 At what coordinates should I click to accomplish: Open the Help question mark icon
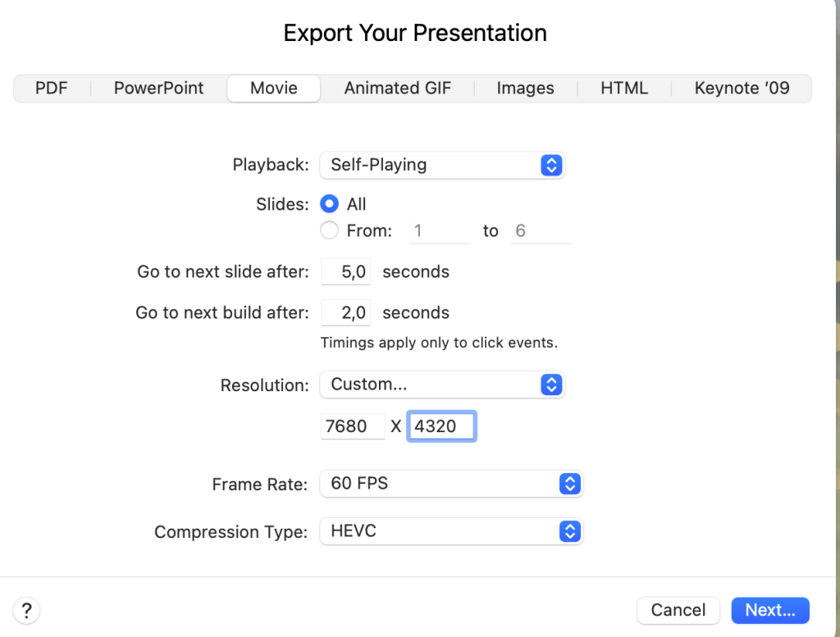pos(25,610)
